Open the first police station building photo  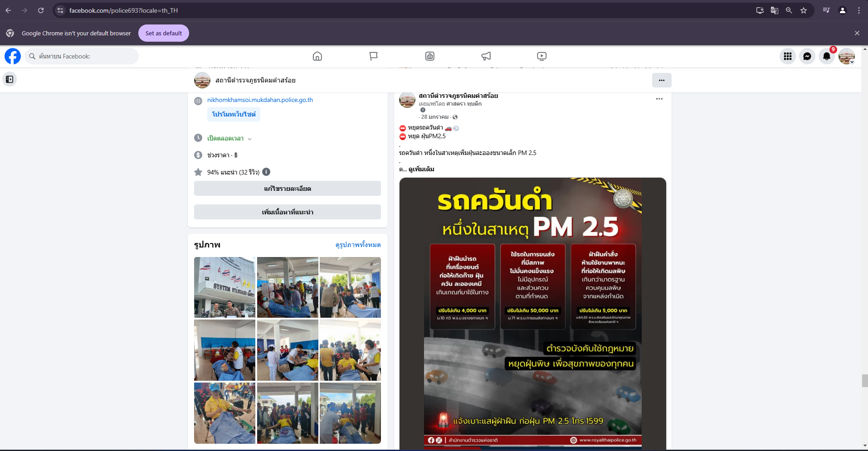point(224,287)
